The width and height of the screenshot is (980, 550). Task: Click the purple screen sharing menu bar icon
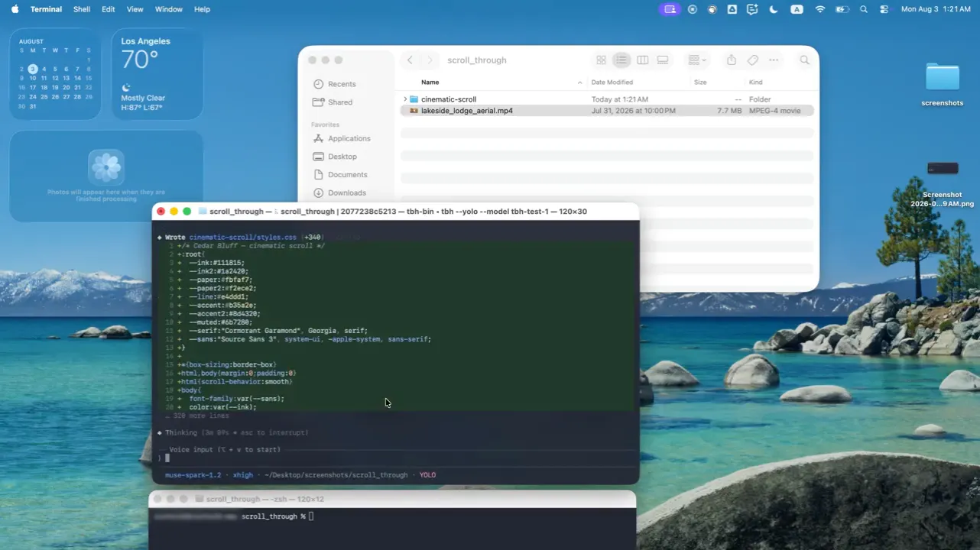click(670, 9)
